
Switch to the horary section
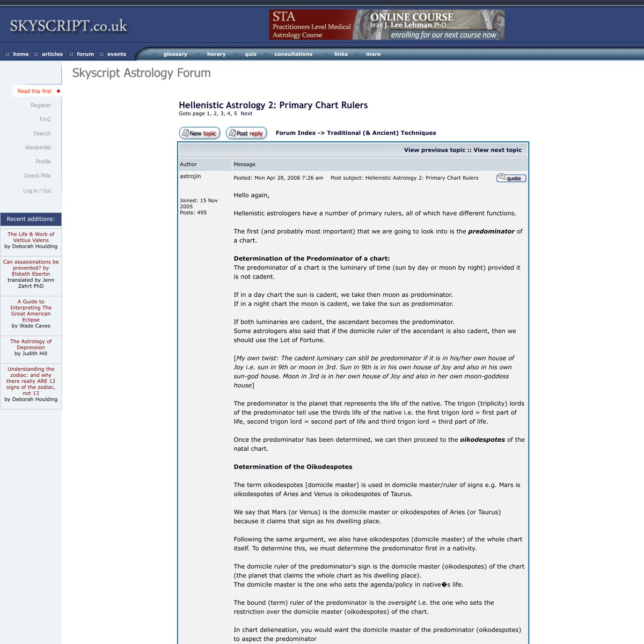[x=216, y=54]
